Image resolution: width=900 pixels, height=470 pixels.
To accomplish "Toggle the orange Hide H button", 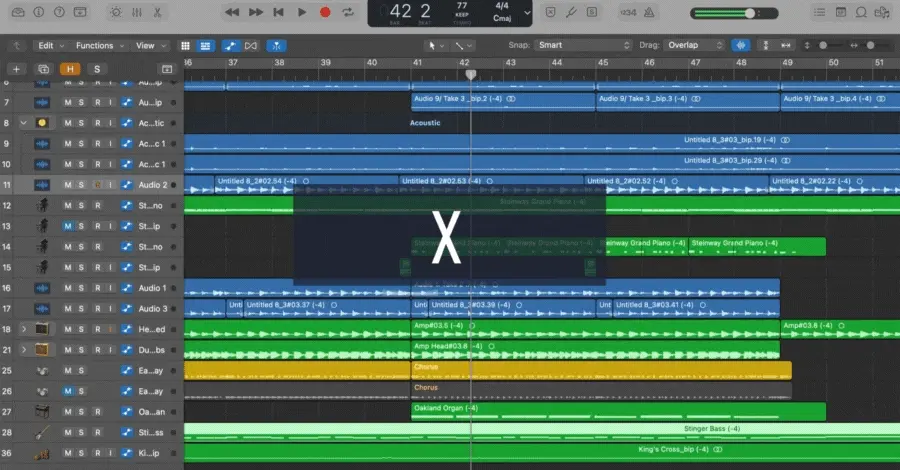I will pos(70,69).
